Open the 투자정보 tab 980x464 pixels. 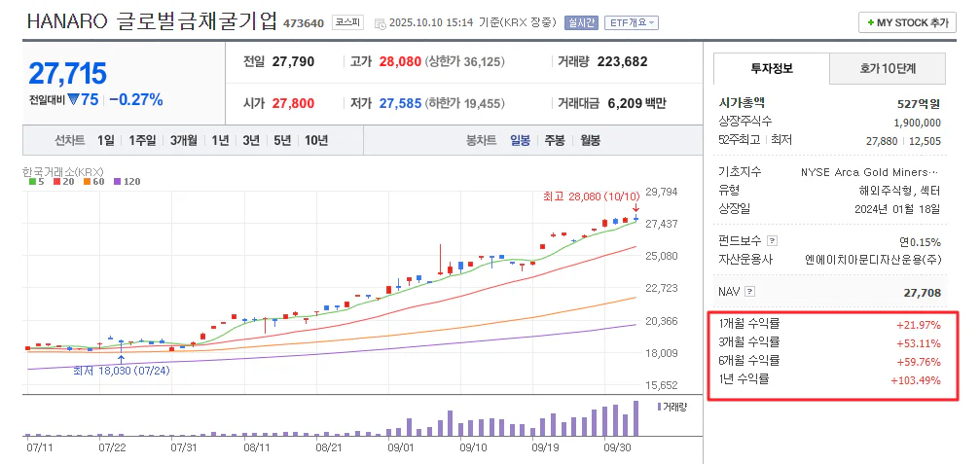771,68
